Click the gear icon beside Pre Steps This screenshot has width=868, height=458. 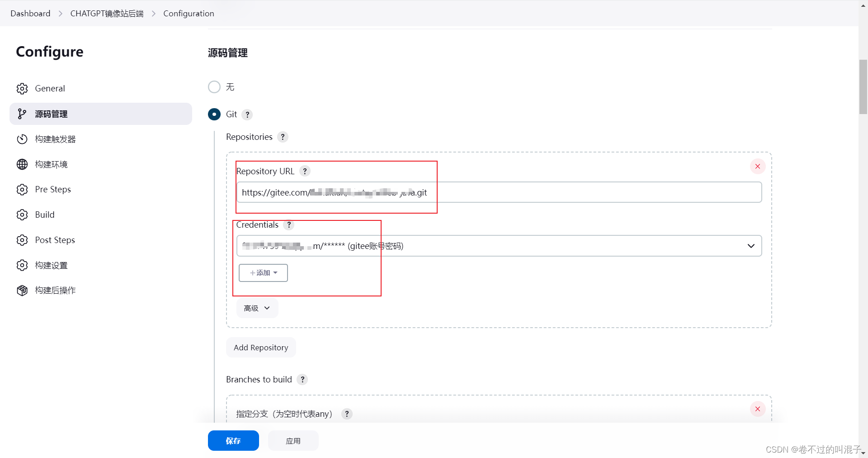(22, 190)
